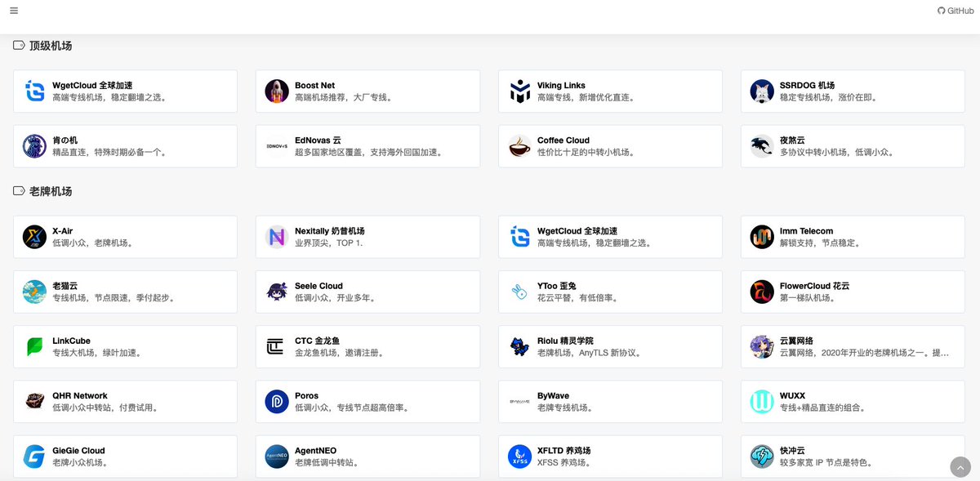Click 业界顶尖，TOP 1. description text
Viewport: 980px width, 481px height.
328,243
